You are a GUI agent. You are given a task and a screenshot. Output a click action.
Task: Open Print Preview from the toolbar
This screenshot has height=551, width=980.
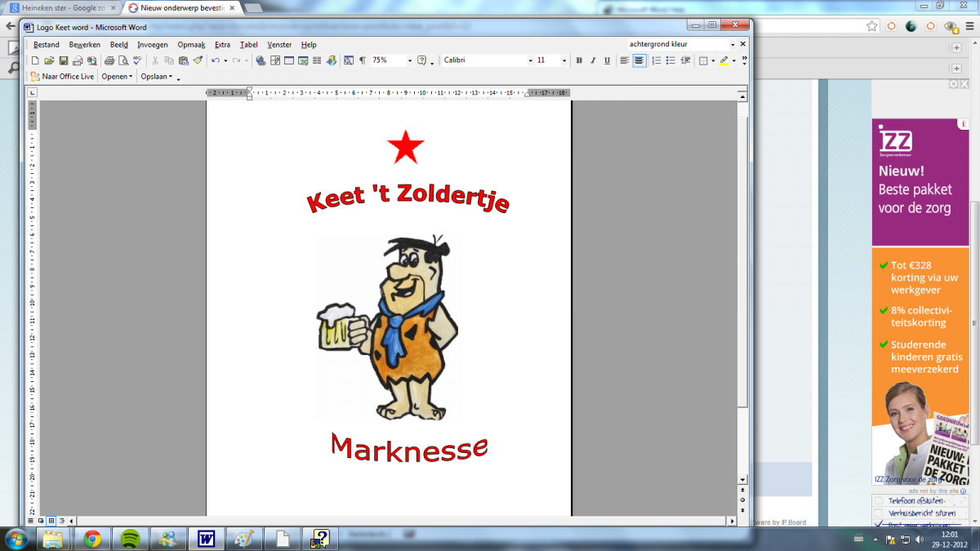click(x=123, y=60)
